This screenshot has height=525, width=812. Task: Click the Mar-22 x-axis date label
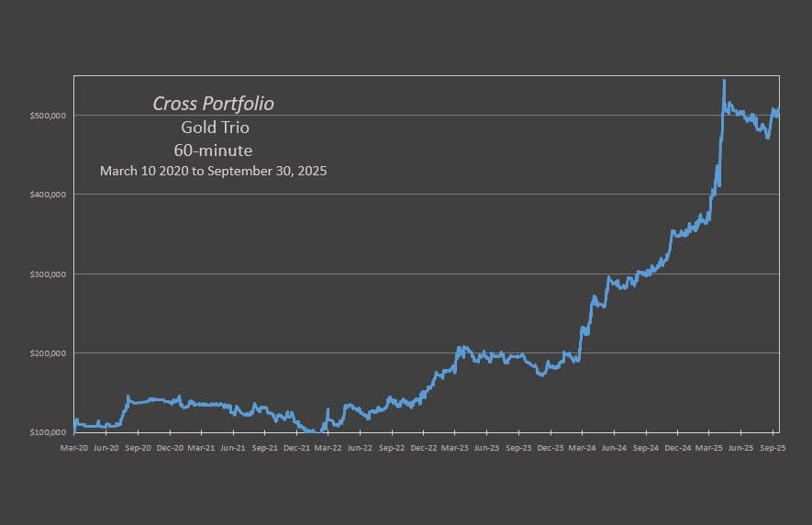click(x=328, y=449)
